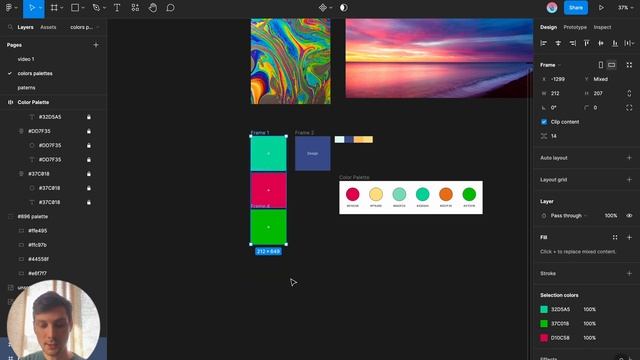Click the 37C018 selection color swatch
Viewport: 640px width, 360px height.
(x=544, y=324)
